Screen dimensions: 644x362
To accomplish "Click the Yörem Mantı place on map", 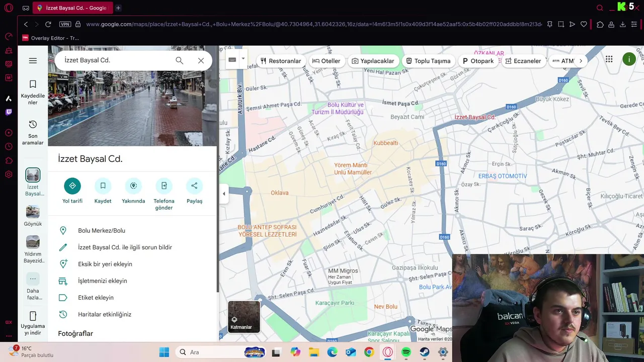I will tap(353, 169).
